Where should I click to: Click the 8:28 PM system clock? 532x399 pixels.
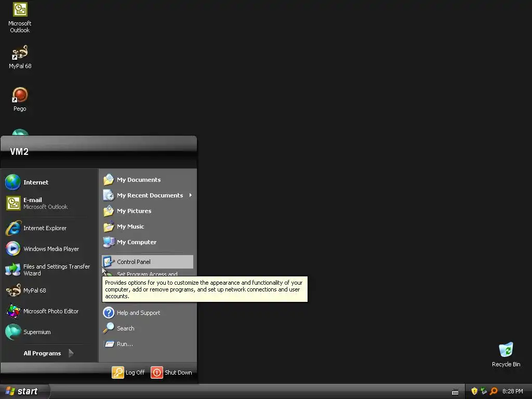pyautogui.click(x=513, y=391)
